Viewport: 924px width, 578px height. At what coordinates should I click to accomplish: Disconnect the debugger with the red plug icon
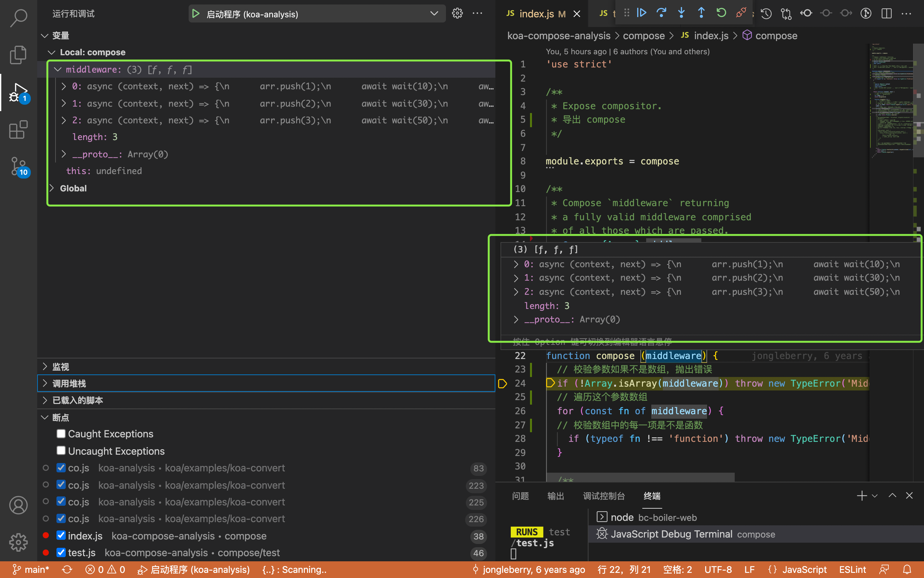point(741,13)
